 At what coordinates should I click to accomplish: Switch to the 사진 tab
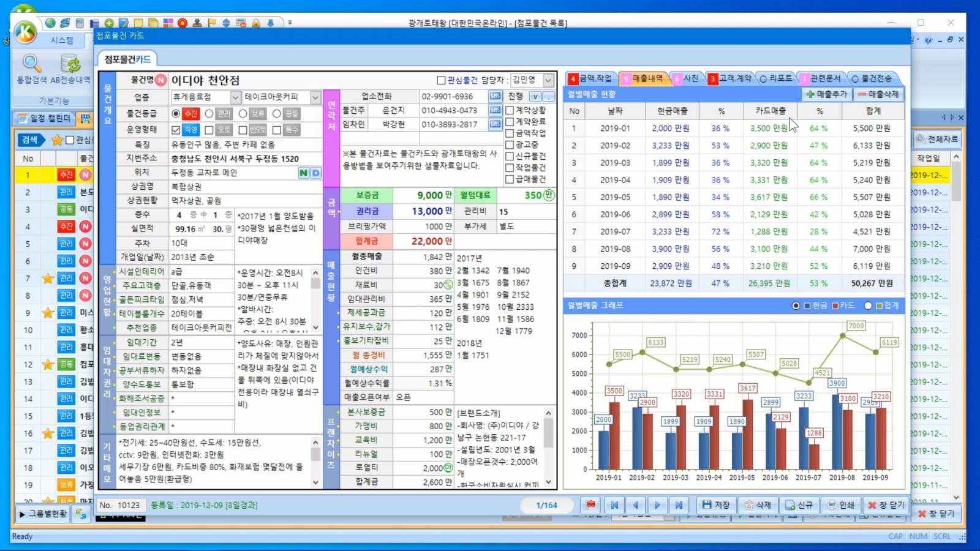pyautogui.click(x=686, y=78)
